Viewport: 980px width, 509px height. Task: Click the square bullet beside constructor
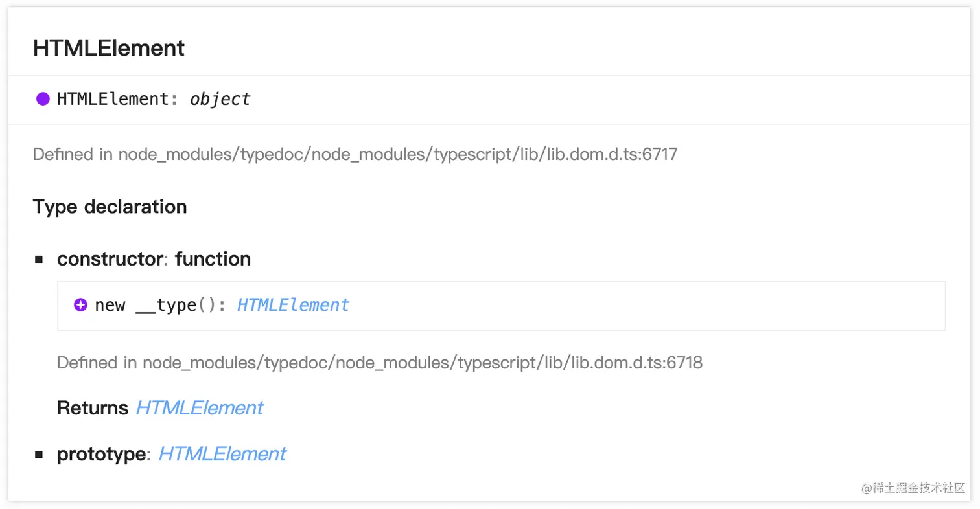point(39,260)
